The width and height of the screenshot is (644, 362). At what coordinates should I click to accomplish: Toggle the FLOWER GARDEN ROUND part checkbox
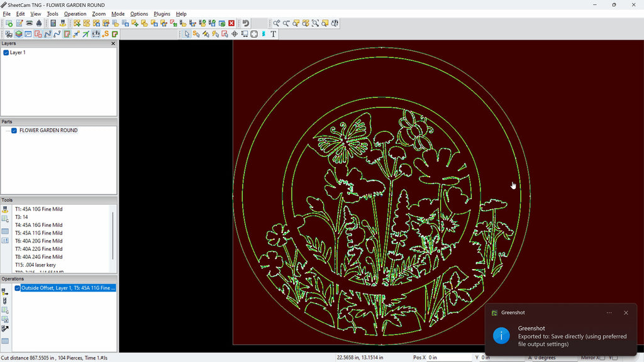pyautogui.click(x=14, y=131)
